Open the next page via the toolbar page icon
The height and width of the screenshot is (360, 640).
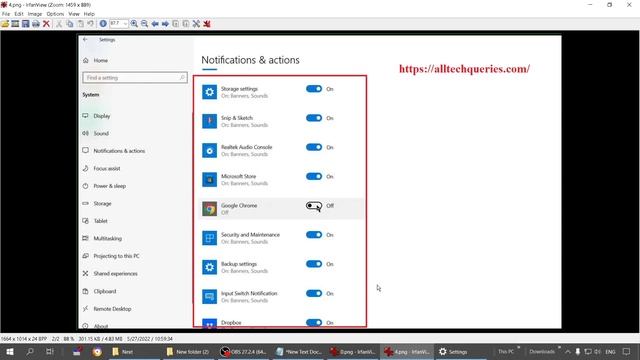click(x=186, y=24)
